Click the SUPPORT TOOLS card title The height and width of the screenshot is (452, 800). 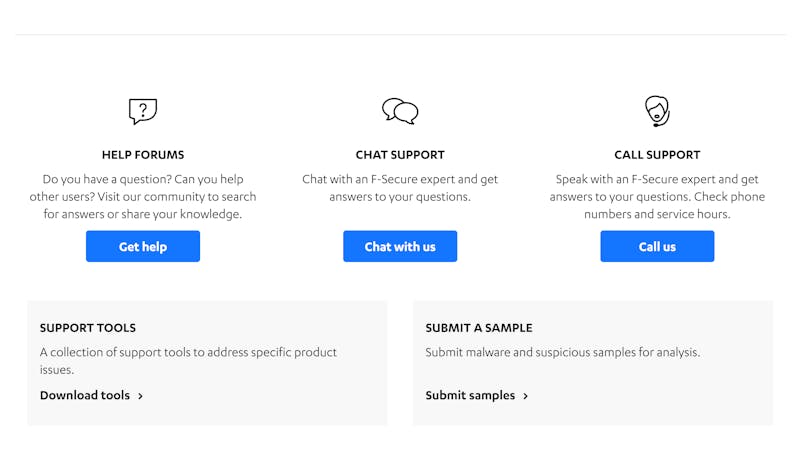[88, 328]
